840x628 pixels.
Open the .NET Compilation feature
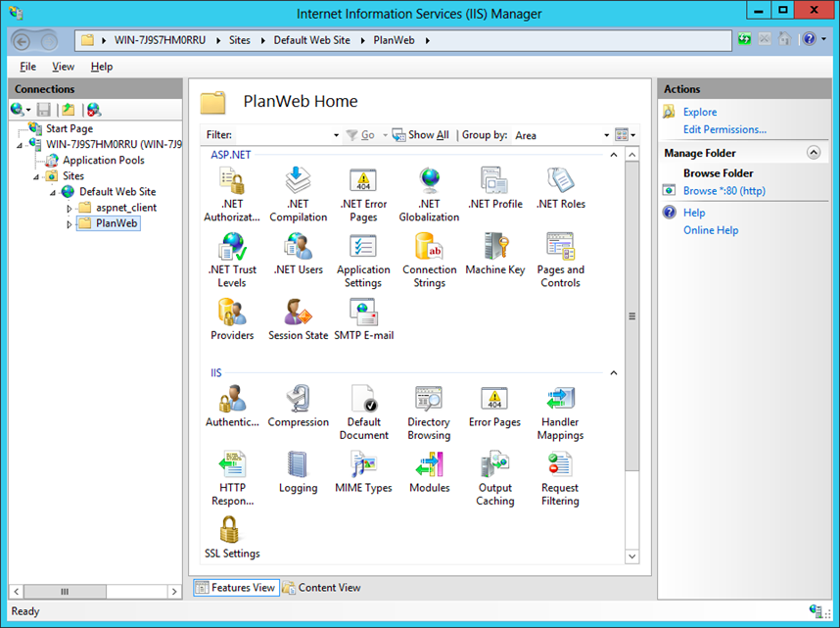[x=298, y=194]
